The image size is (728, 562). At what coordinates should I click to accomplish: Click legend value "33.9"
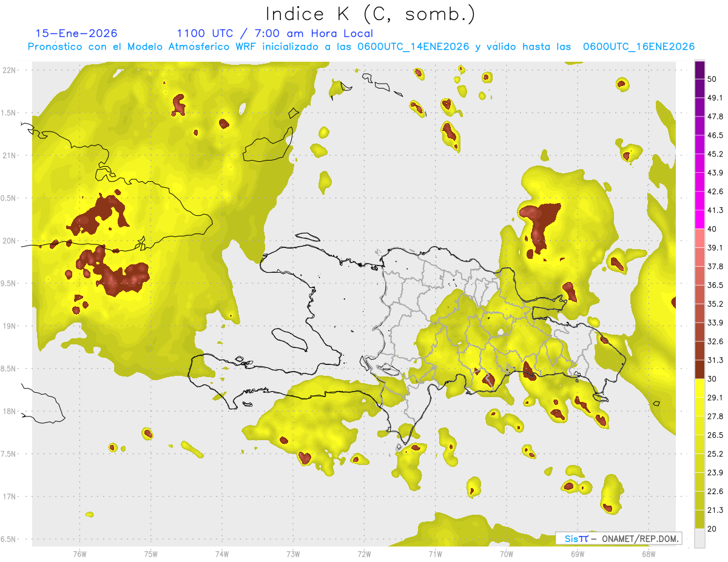716,323
